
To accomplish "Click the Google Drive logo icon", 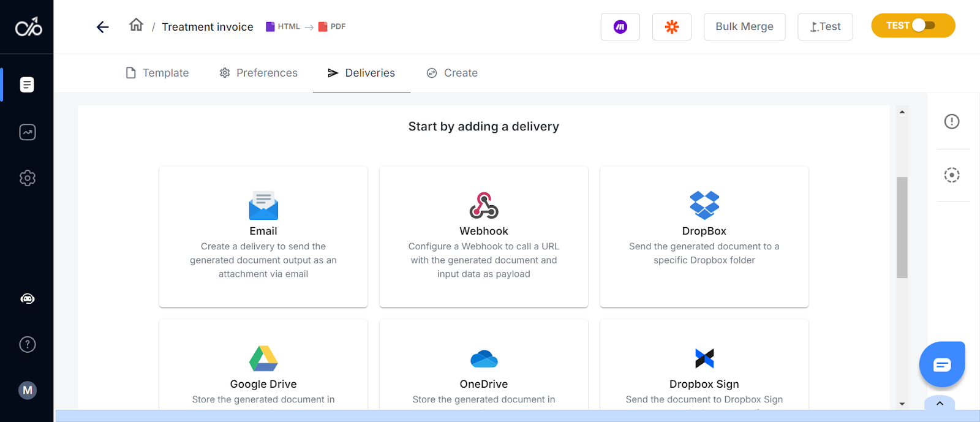I will 263,358.
